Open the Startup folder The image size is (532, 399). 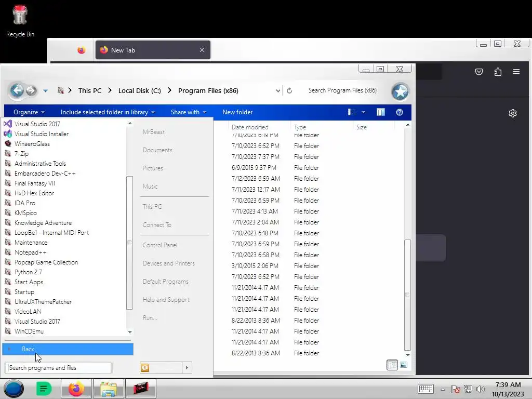(24, 292)
